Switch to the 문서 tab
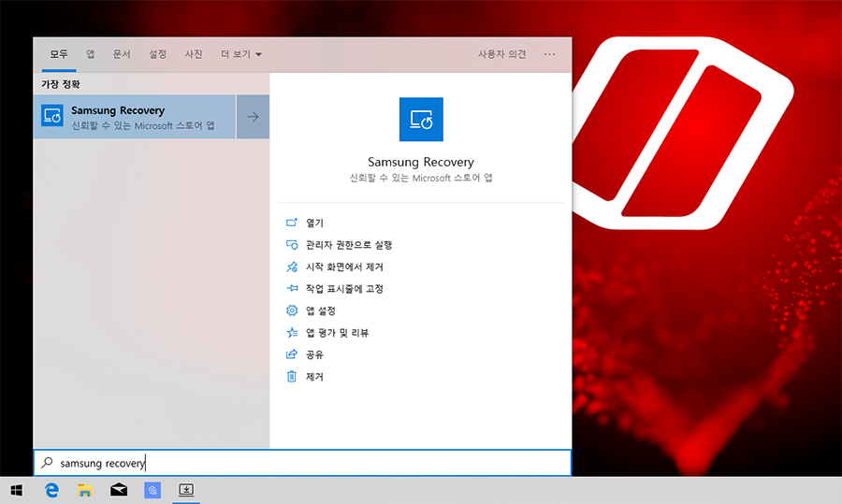Screen dimensions: 842x504 pos(122,54)
